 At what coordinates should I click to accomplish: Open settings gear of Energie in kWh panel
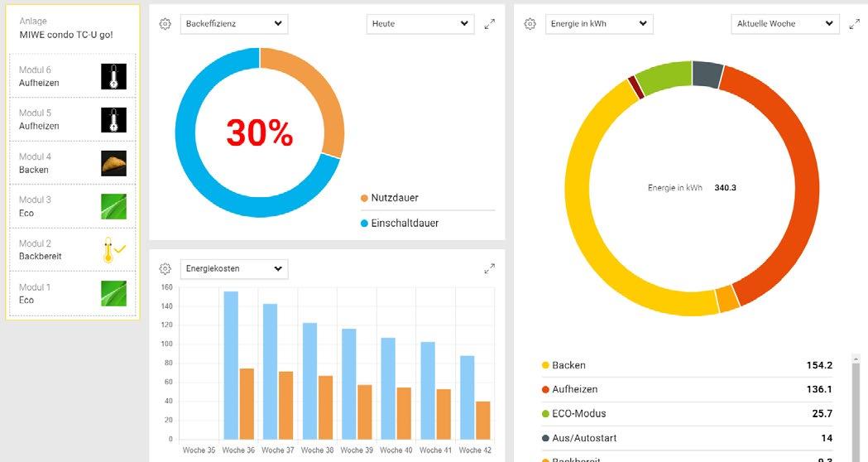tap(530, 24)
